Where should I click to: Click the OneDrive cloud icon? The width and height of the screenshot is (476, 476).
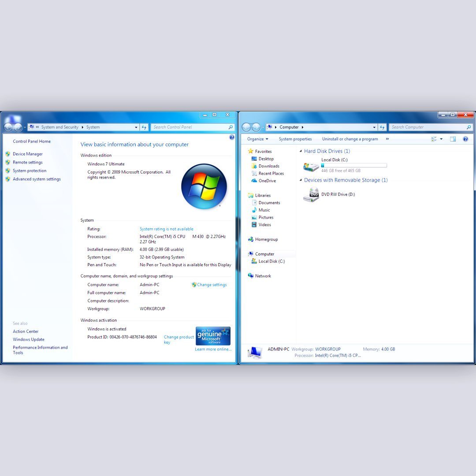[254, 181]
